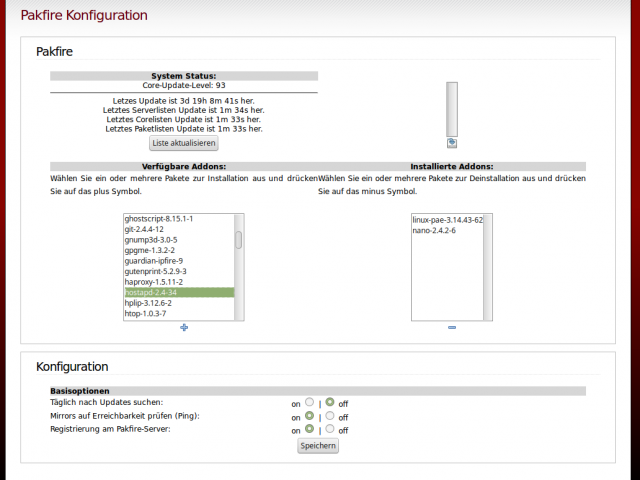Enable Mirrors ping check on radio
Viewport: 640px width, 480px height.
click(x=310, y=416)
